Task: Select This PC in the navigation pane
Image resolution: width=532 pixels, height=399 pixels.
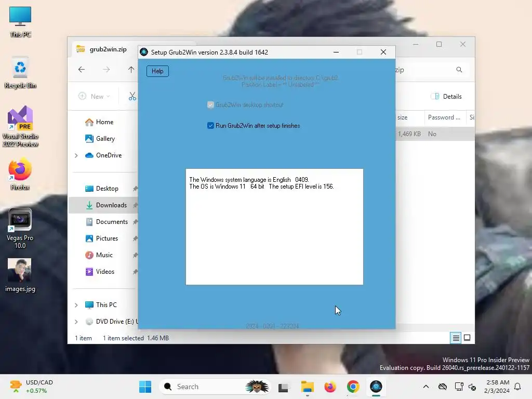Action: [100, 304]
